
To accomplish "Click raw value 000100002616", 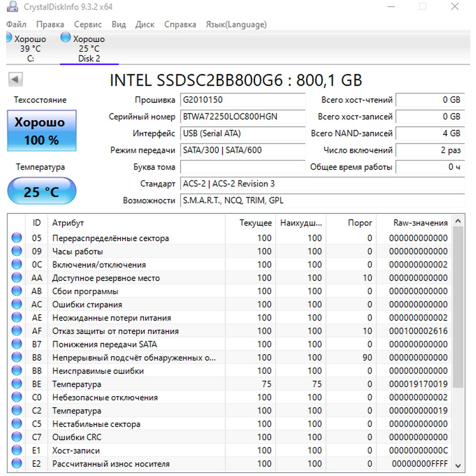I will (418, 331).
